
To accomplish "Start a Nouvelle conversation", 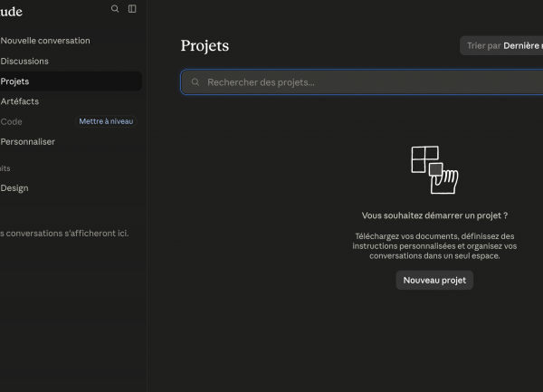I will point(45,41).
